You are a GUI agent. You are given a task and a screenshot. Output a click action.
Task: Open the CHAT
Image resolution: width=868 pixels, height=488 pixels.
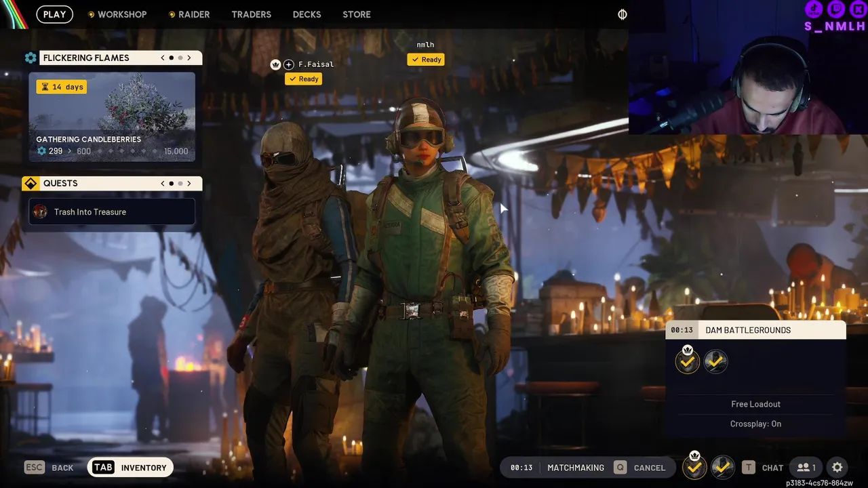click(772, 468)
